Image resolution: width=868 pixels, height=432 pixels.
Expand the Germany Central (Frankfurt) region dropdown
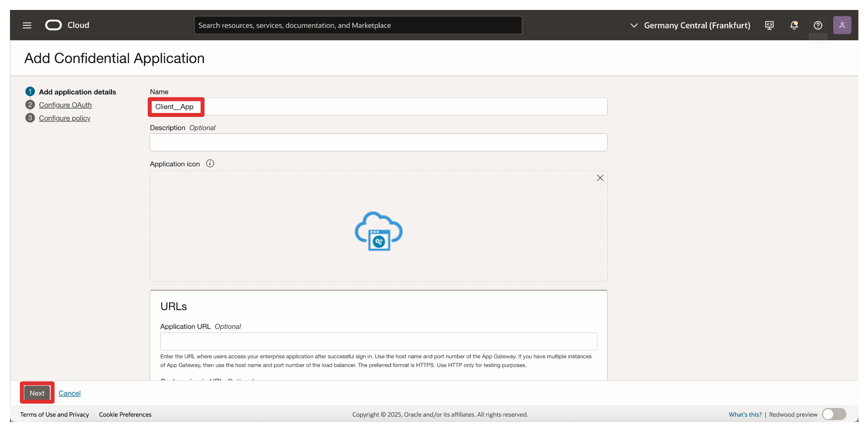690,25
